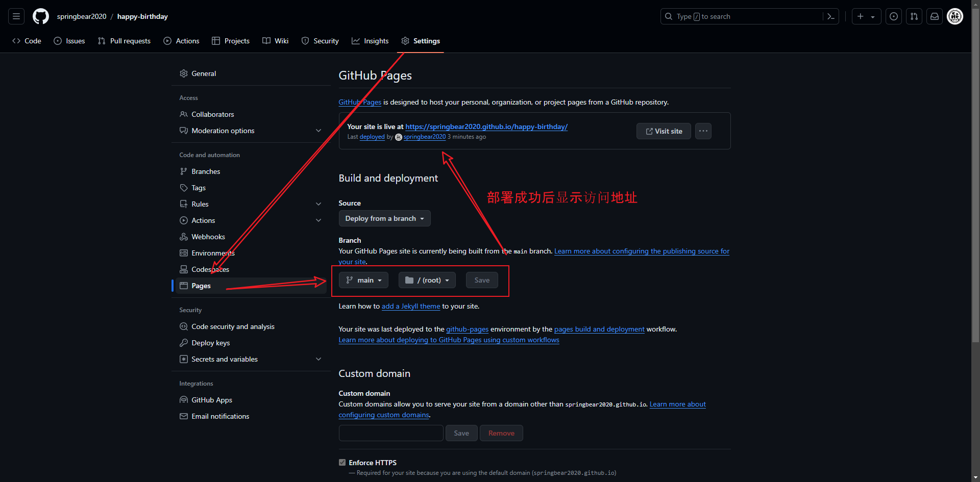Image resolution: width=980 pixels, height=482 pixels.
Task: Open the hamburger navigation menu
Action: [16, 16]
